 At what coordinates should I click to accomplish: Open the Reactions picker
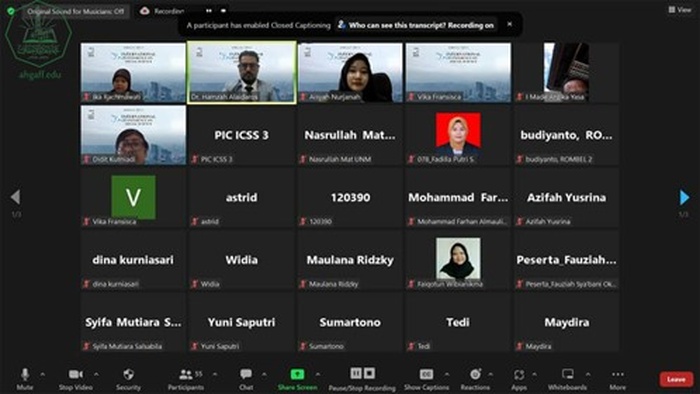475,379
